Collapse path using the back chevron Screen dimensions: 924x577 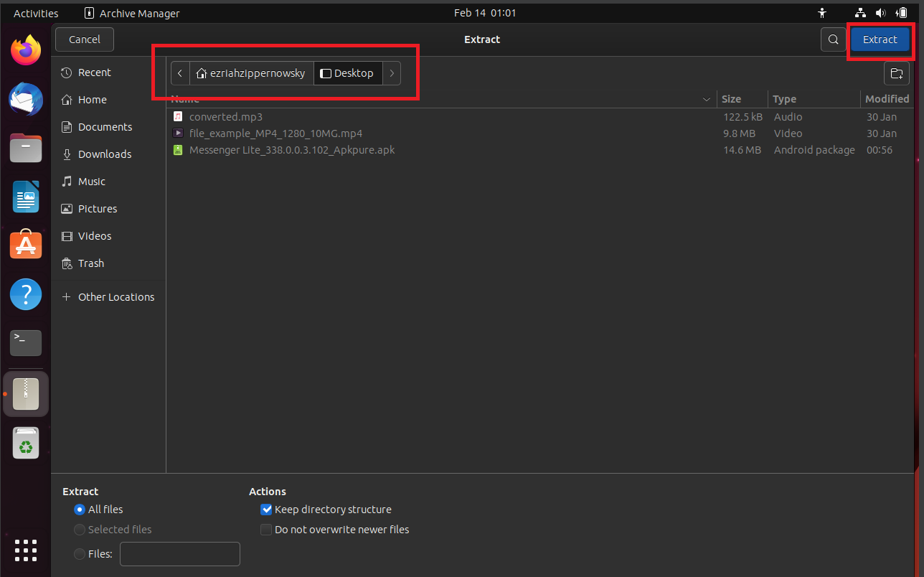pyautogui.click(x=180, y=72)
